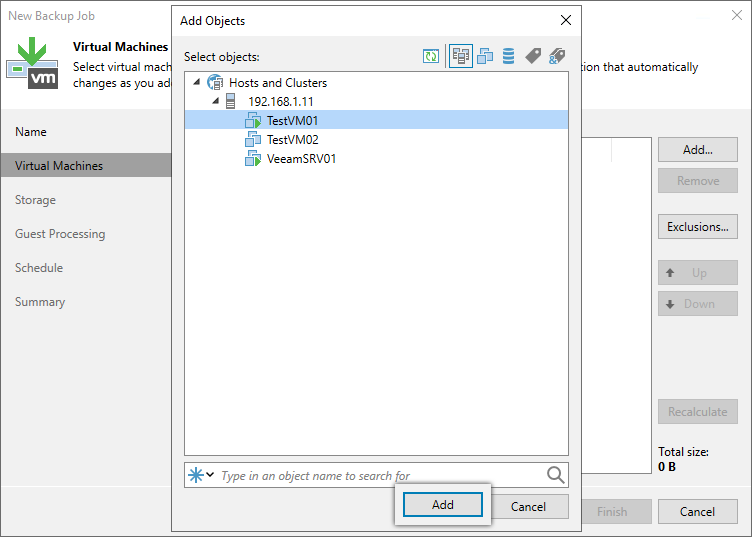Select TestVM02 in the tree
Viewport: 752px width, 537px height.
coord(293,140)
